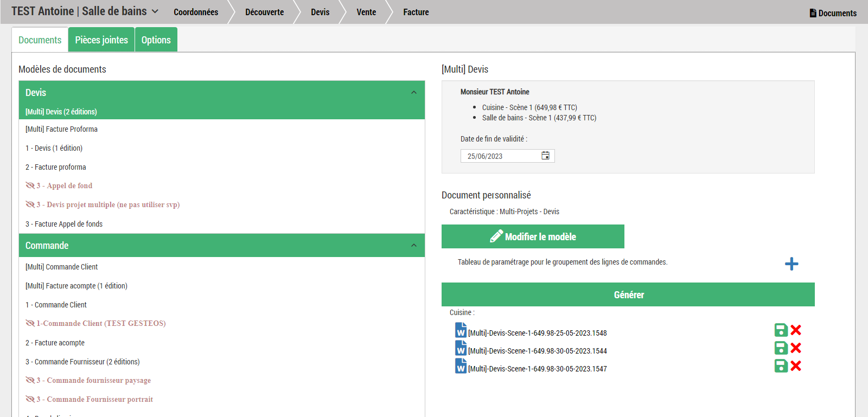The height and width of the screenshot is (417, 868).
Task: Switch to the Pièces jointes tab
Action: click(101, 40)
